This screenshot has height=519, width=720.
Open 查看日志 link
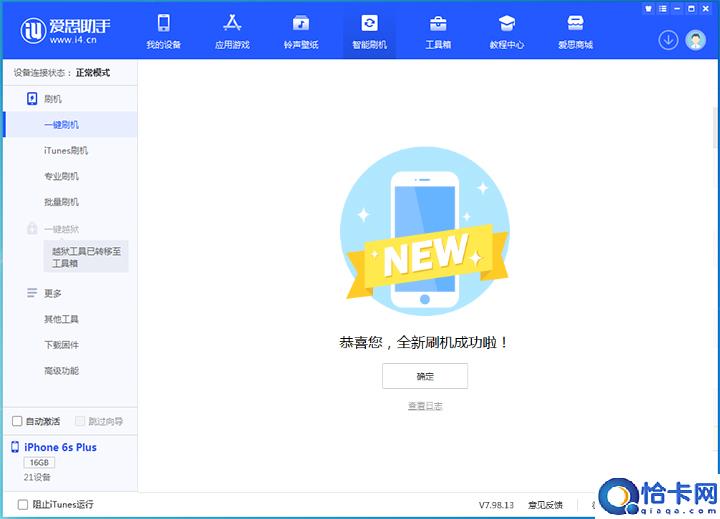425,406
